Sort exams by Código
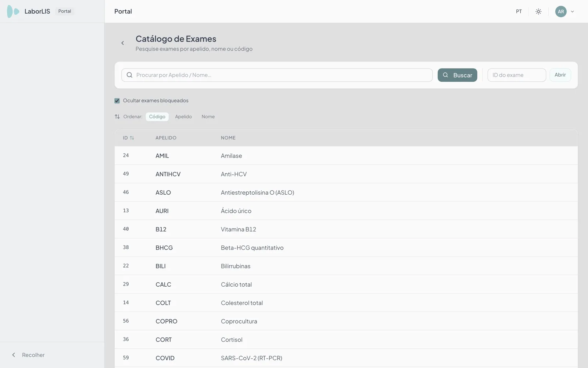 157,117
